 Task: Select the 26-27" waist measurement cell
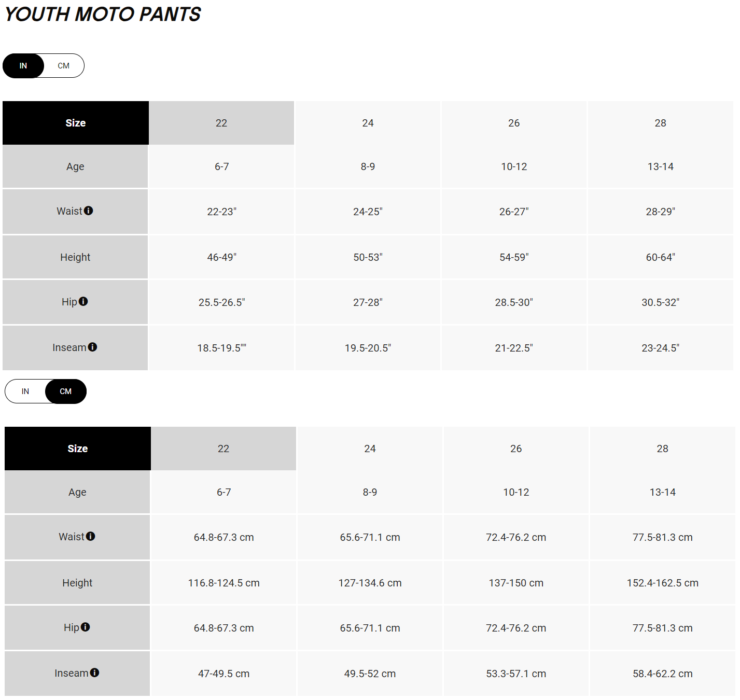[514, 211]
